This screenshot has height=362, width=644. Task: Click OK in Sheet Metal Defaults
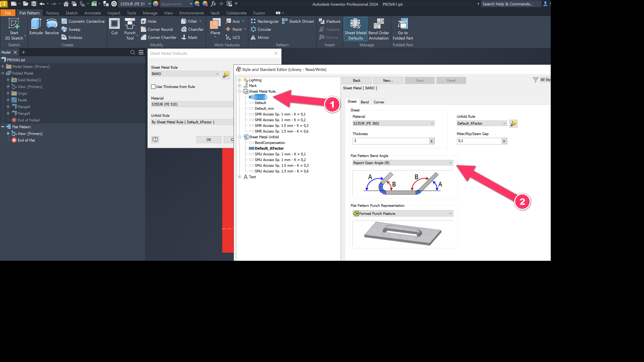(x=209, y=139)
